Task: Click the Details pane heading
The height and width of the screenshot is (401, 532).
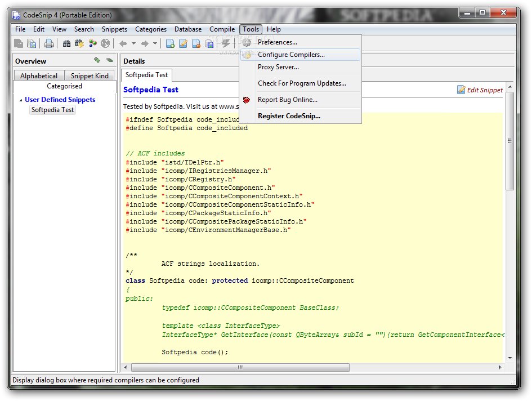Action: click(x=134, y=61)
